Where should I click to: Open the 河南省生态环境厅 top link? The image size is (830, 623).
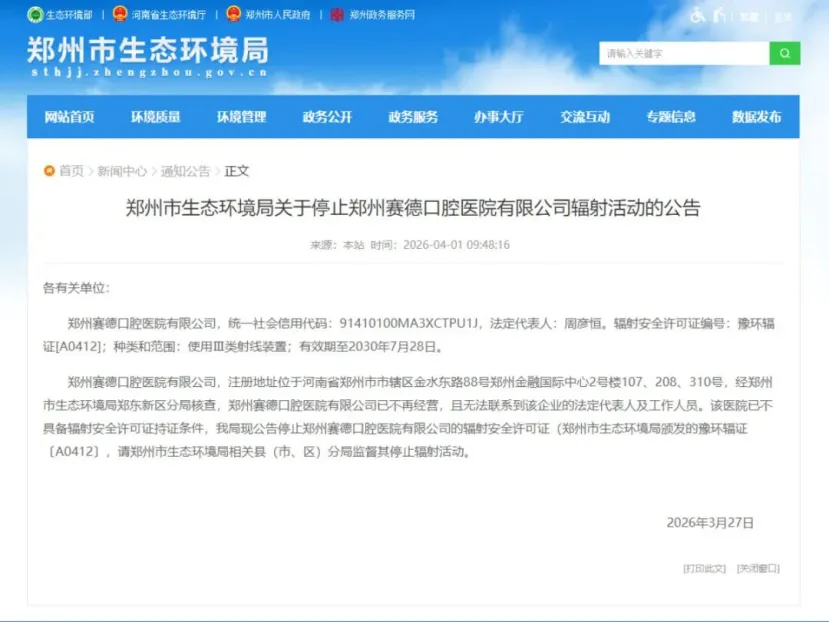coord(169,15)
